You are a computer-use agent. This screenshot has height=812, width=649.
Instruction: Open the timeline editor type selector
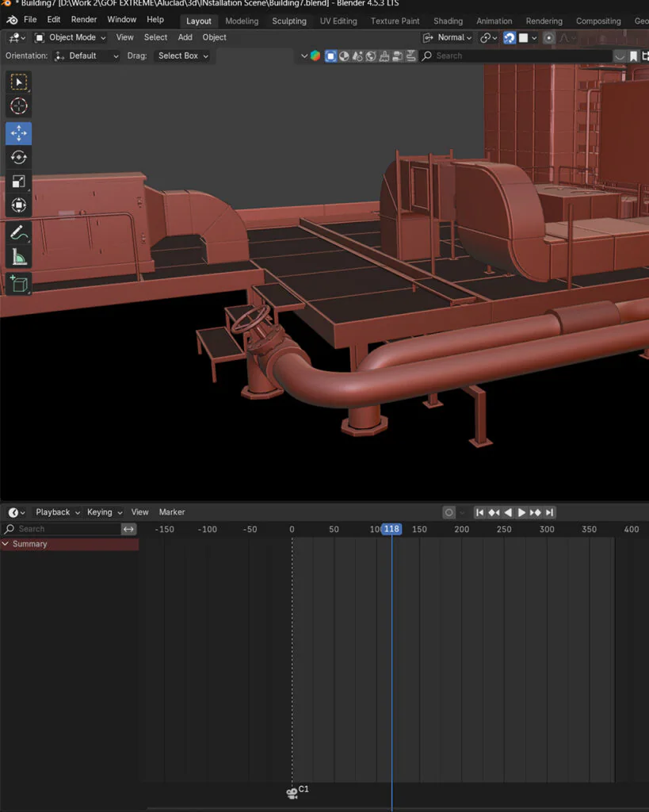[17, 513]
